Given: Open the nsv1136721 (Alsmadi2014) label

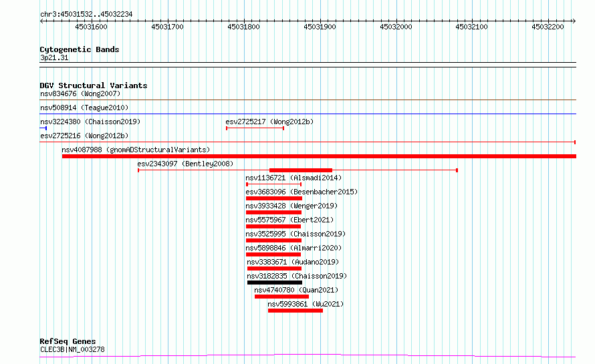Looking at the screenshot, I should pyautogui.click(x=293, y=178).
